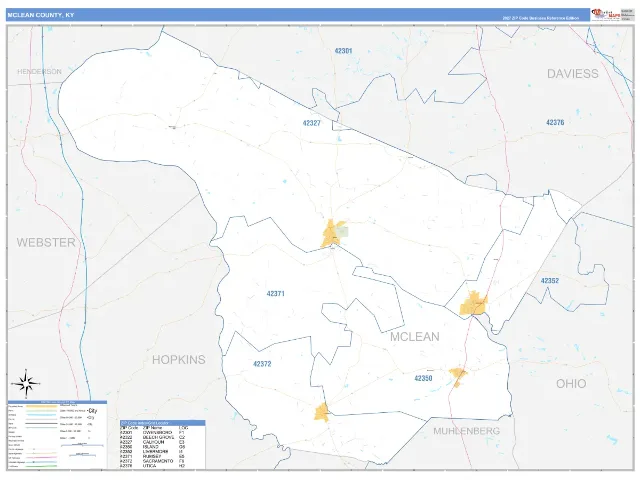Select the ZIP Code Business Reference Edition subtitle

[540, 18]
